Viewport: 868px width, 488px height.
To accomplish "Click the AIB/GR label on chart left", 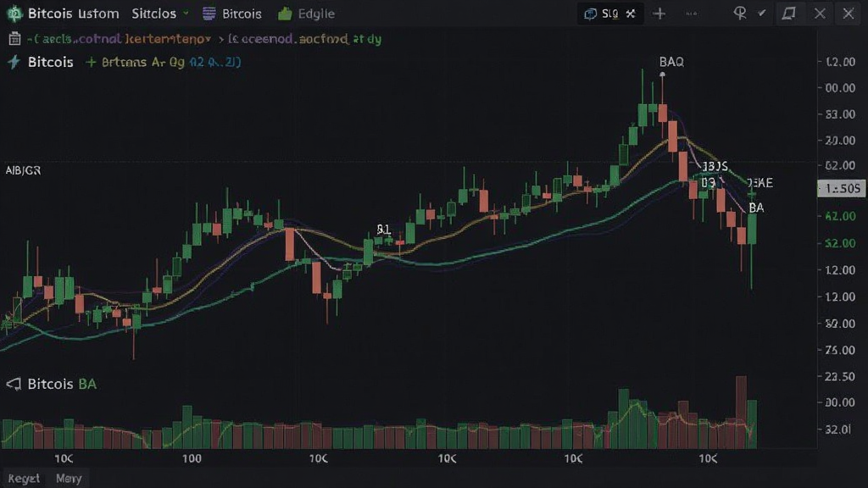I will [23, 170].
